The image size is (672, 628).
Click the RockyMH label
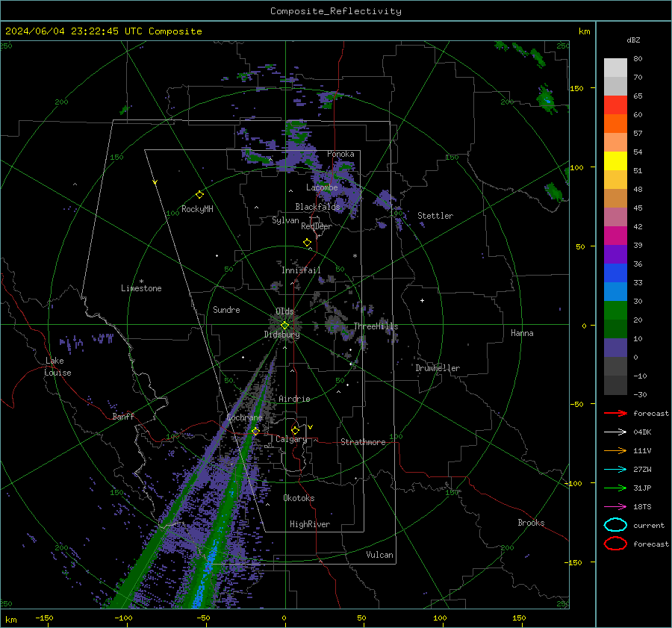click(x=197, y=209)
